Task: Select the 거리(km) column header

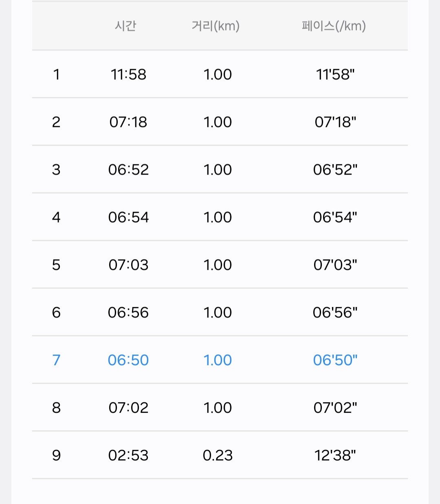Action: pyautogui.click(x=216, y=26)
